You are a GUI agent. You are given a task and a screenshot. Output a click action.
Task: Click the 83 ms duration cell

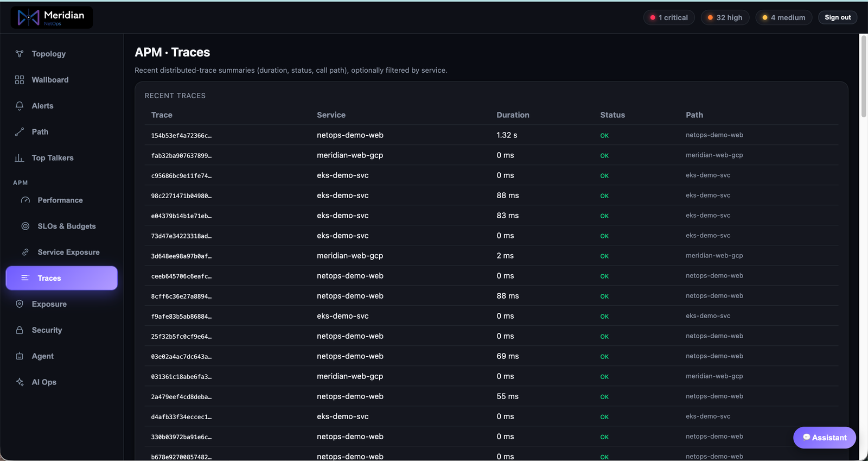[507, 216]
